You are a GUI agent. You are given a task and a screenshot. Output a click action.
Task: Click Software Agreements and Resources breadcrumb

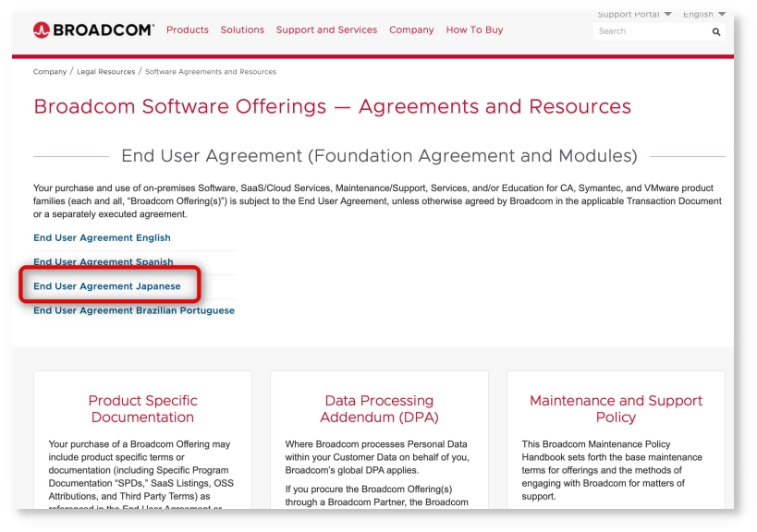(x=210, y=72)
